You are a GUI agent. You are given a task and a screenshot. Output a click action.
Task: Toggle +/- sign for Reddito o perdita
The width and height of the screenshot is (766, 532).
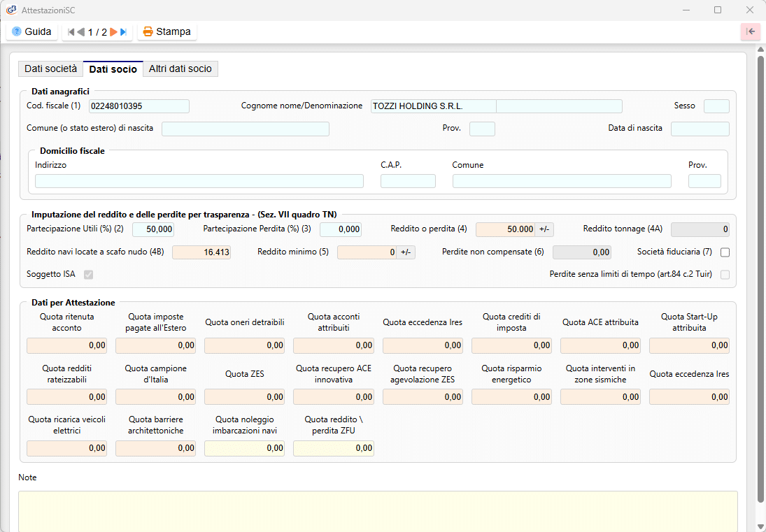pos(544,229)
